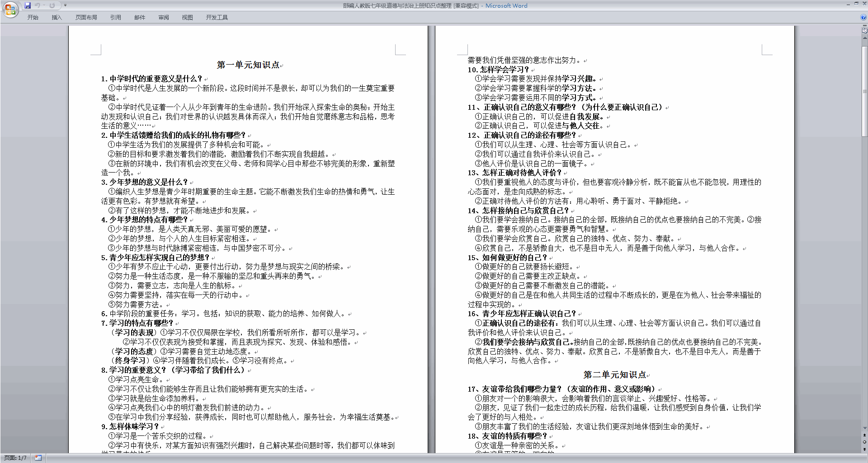868x463 pixels.
Task: Click the line ③他人评价是认识自己的一面镜子。
Action: tap(532, 164)
